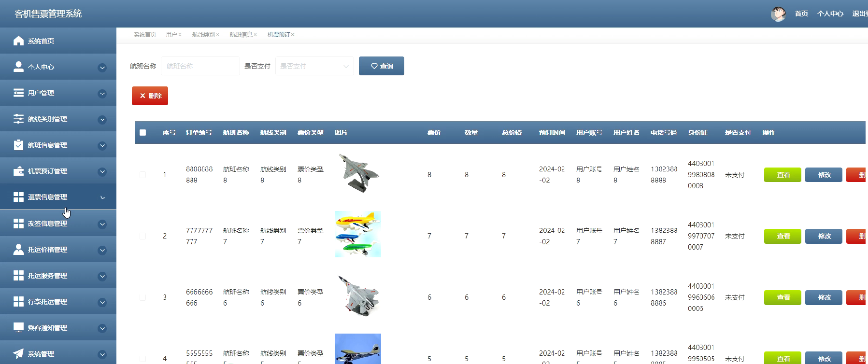Image resolution: width=868 pixels, height=364 pixels.
Task: Expand the 退票信息管理 menu chevron
Action: point(102,197)
